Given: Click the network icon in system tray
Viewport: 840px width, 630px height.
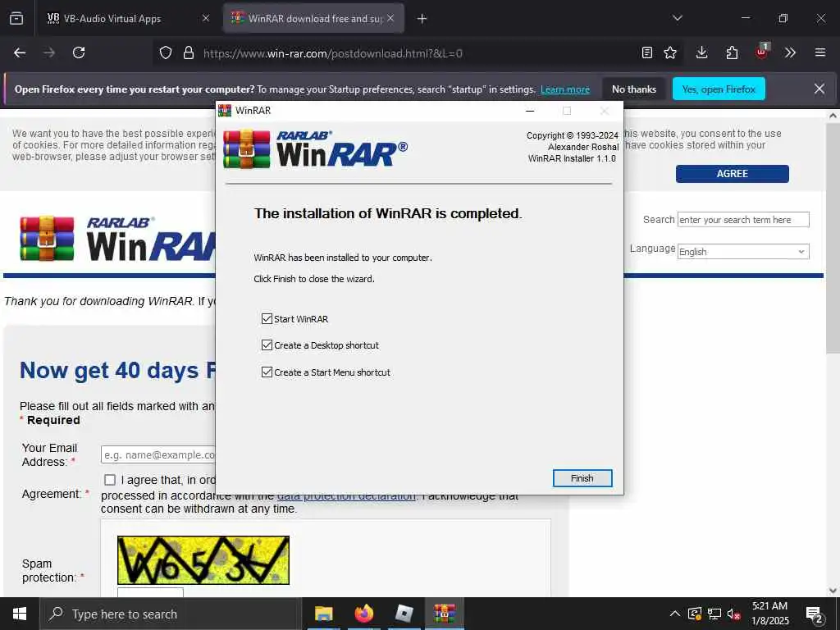Looking at the screenshot, I should [x=714, y=614].
